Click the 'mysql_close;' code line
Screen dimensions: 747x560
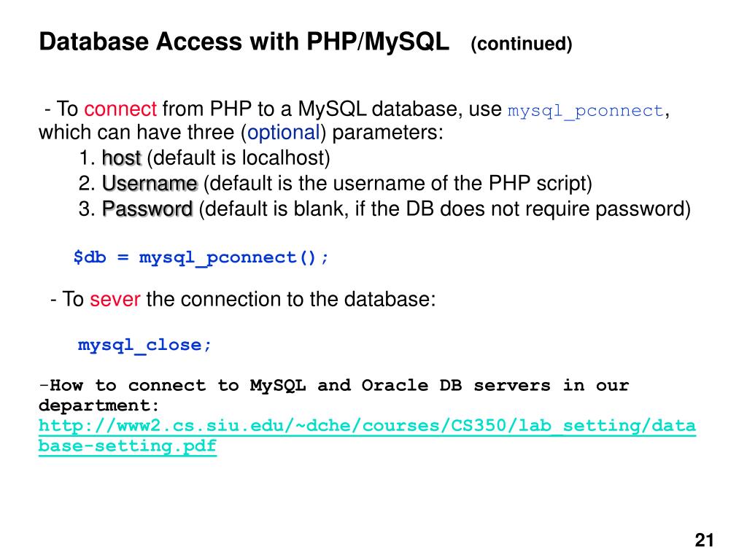click(144, 345)
